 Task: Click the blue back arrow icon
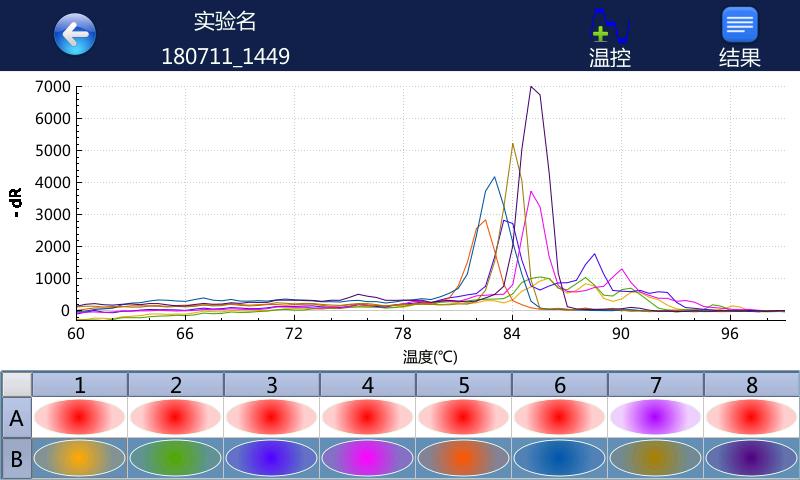pyautogui.click(x=75, y=35)
